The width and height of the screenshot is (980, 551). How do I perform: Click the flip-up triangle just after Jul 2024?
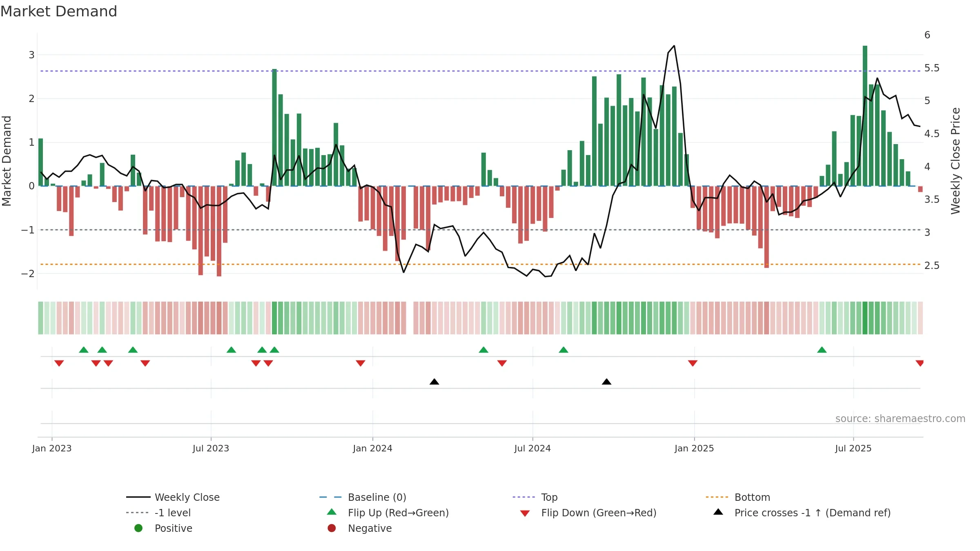563,350
